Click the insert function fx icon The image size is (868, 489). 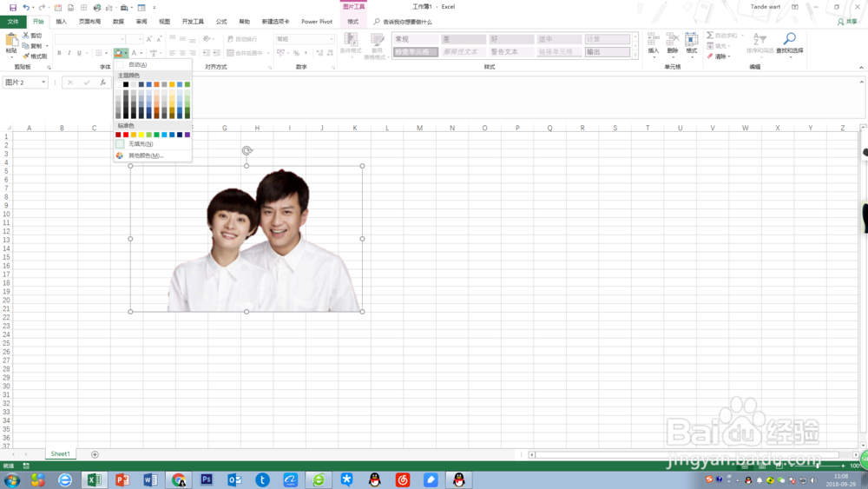click(103, 83)
